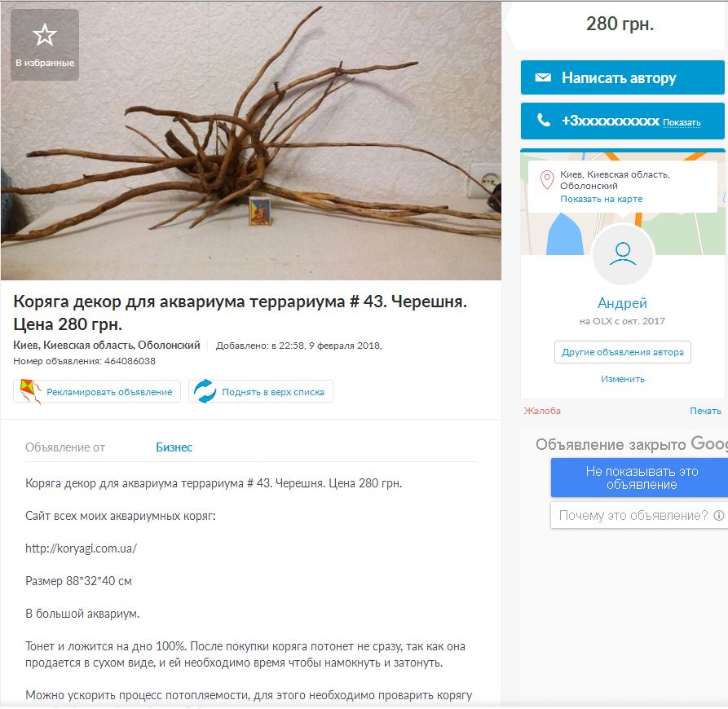Select the Бизнес category link

(x=174, y=447)
